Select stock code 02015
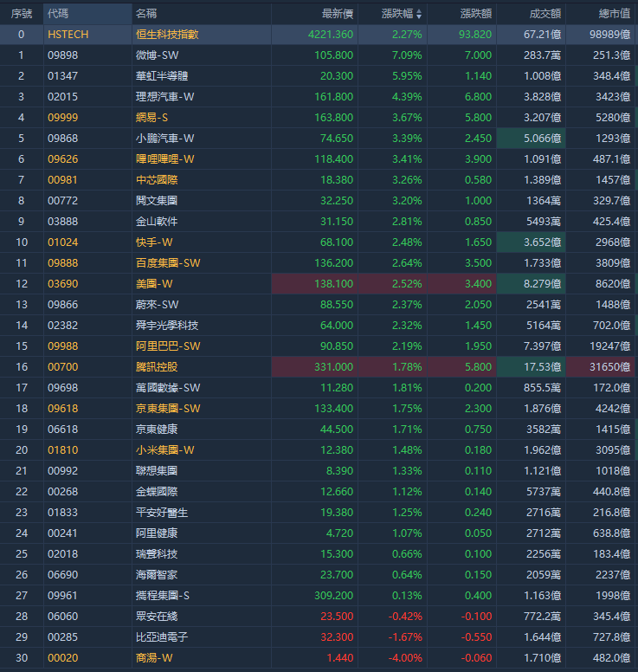The image size is (638, 672). (62, 97)
